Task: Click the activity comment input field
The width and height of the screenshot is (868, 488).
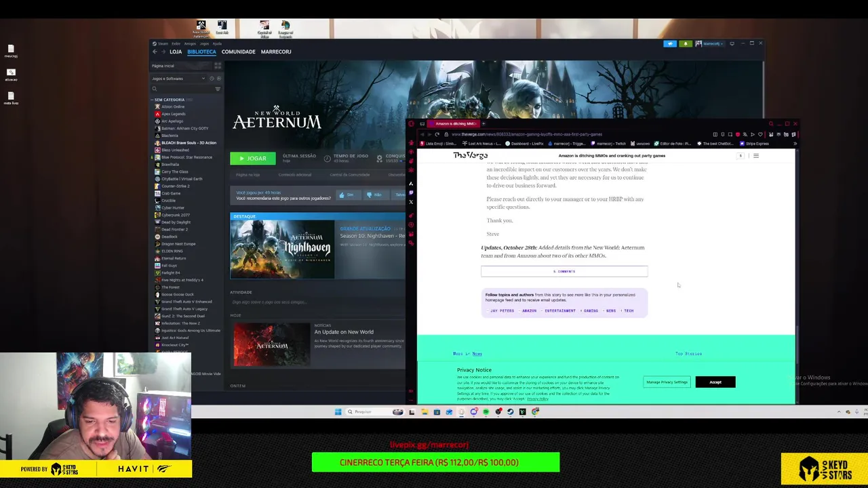Action: 317,302
